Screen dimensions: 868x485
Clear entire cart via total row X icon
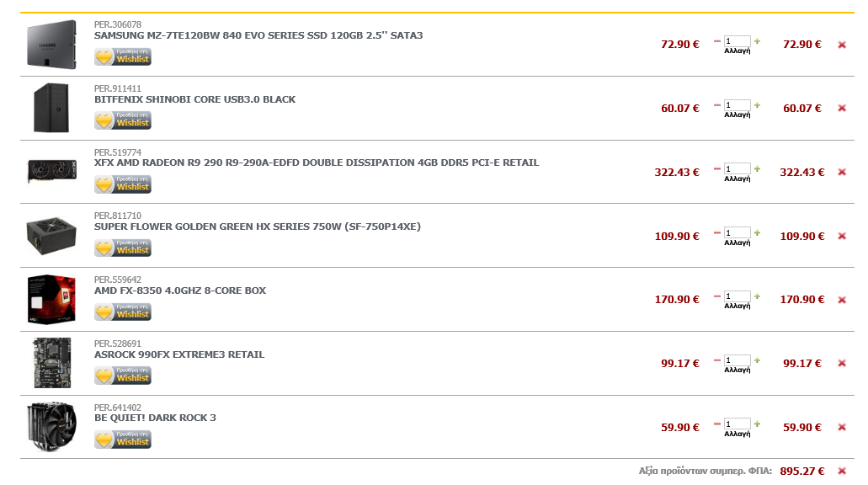pos(842,472)
